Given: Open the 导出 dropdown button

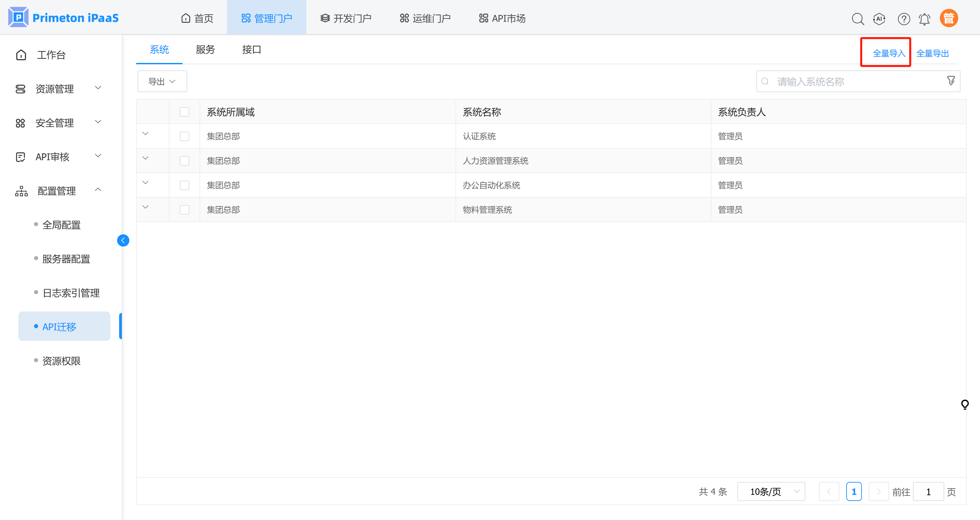Looking at the screenshot, I should click(x=162, y=81).
